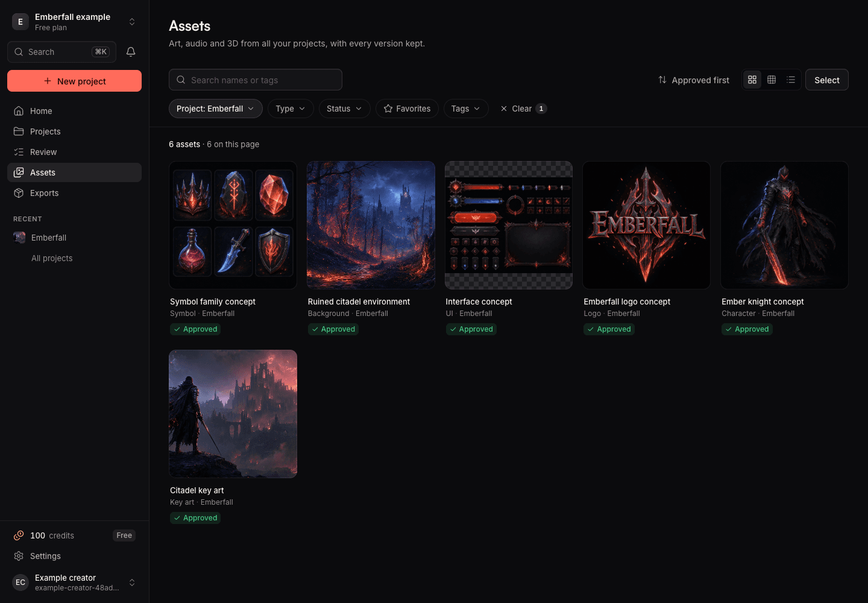
Task: Click the Projects folder icon
Action: pos(19,131)
